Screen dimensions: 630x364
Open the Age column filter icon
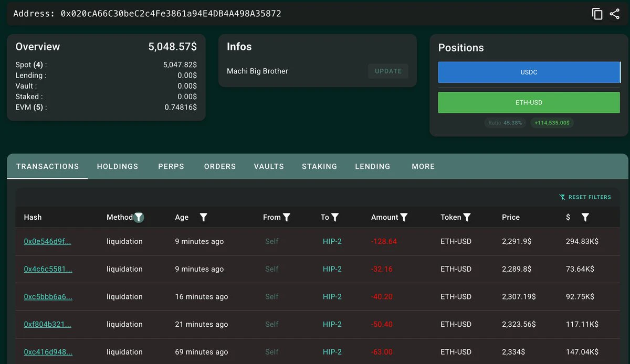point(204,217)
